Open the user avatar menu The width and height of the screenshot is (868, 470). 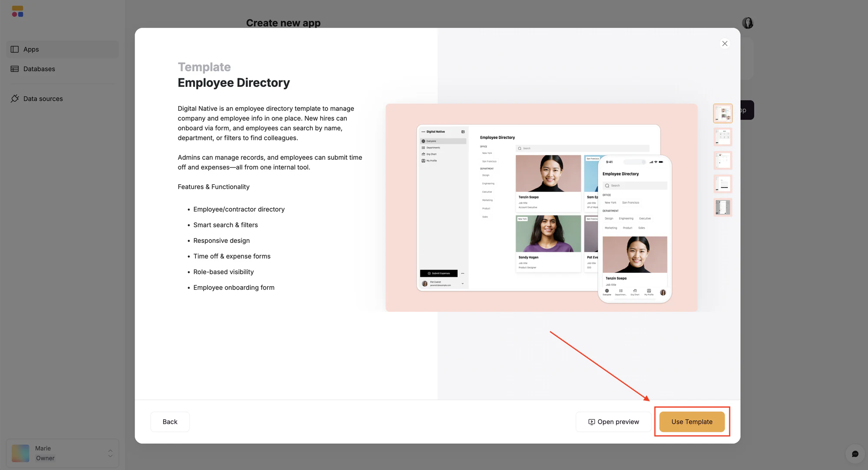click(x=747, y=23)
